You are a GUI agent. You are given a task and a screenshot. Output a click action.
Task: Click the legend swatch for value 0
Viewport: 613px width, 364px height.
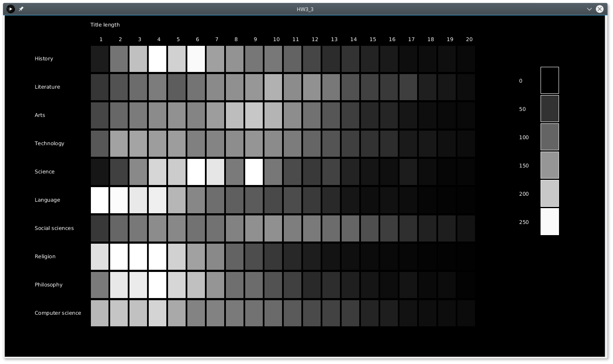[550, 81]
